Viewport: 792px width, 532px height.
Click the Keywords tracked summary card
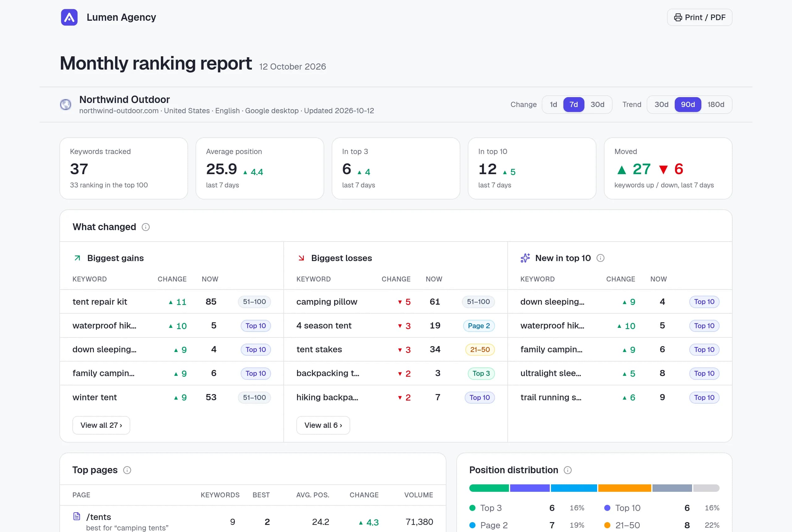click(x=123, y=168)
